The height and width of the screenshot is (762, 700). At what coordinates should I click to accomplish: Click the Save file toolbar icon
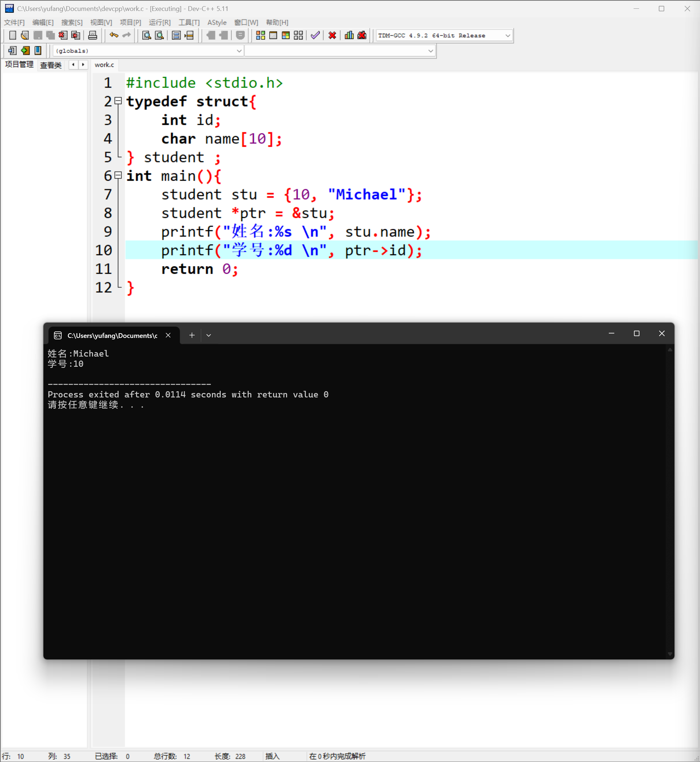pyautogui.click(x=38, y=35)
